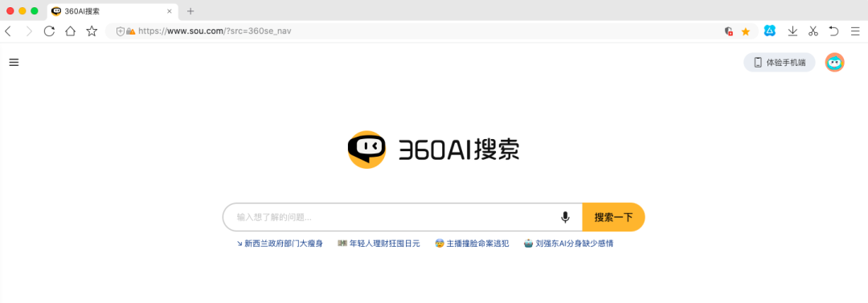Viewport: 868px width, 303px height.
Task: Click the star outline favorites icon beside home
Action: (92, 31)
